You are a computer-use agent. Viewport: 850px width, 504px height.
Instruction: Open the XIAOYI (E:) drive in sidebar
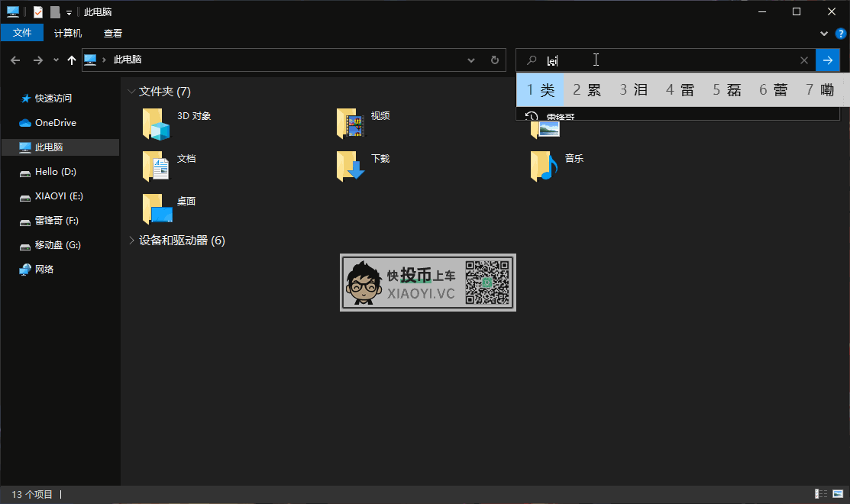pos(59,196)
